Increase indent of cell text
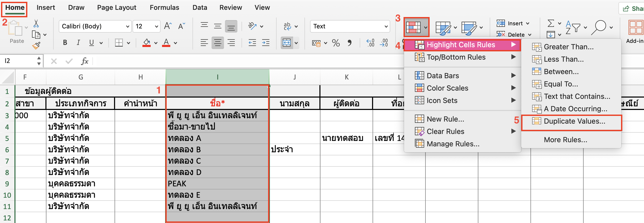This screenshot has width=644, height=223. coord(265,43)
